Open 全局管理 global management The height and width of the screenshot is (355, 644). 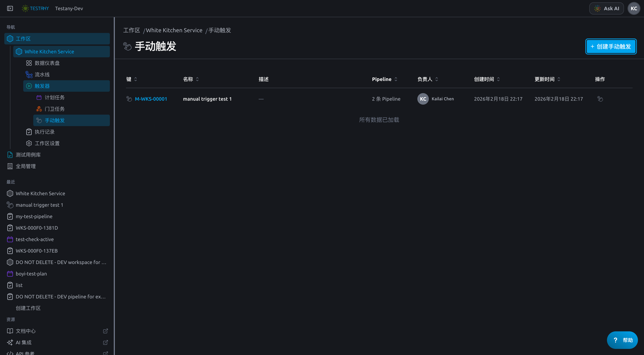pos(26,166)
